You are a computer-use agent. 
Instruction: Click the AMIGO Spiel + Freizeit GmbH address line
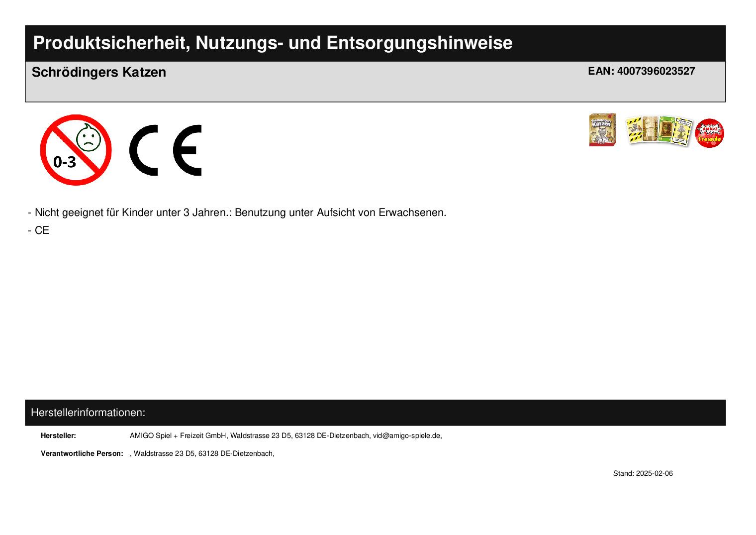[286, 435]
